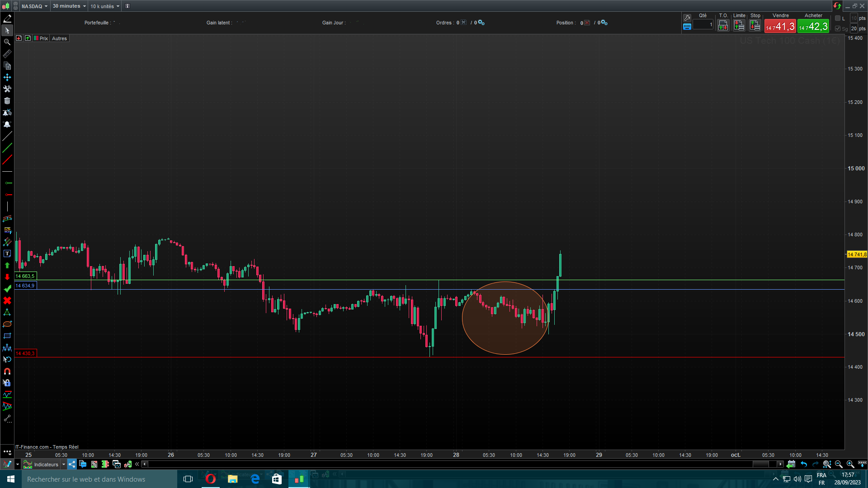Open the 30 minutes timeframe dropdown
Image resolution: width=868 pixels, height=488 pixels.
pyautogui.click(x=69, y=6)
